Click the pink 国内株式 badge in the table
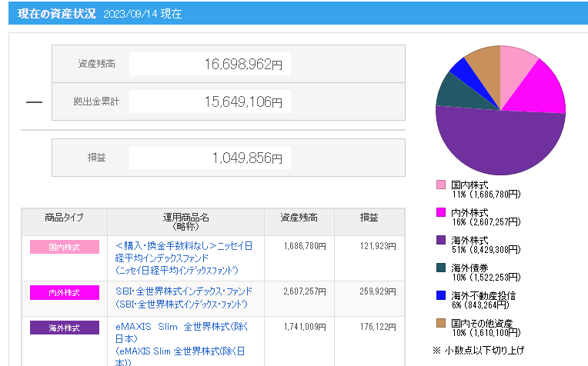Viewport: 588px width, 366px height. 64,247
